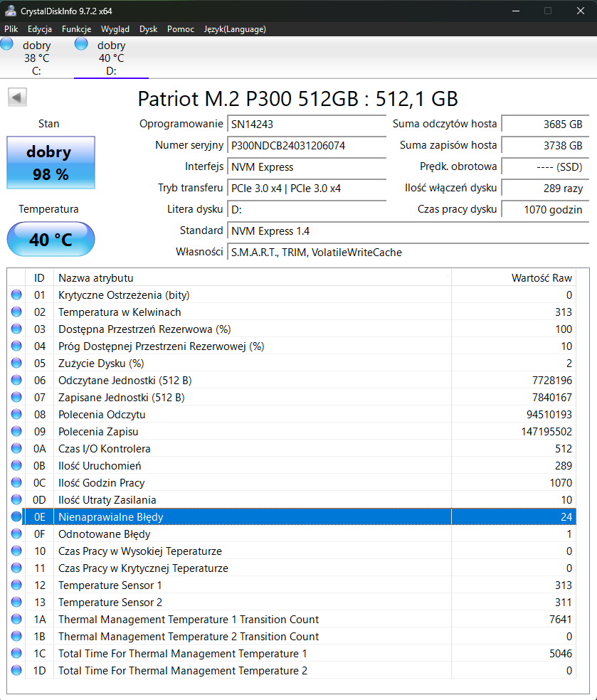Click the 'dobry 98 %' health status button

coord(51,163)
